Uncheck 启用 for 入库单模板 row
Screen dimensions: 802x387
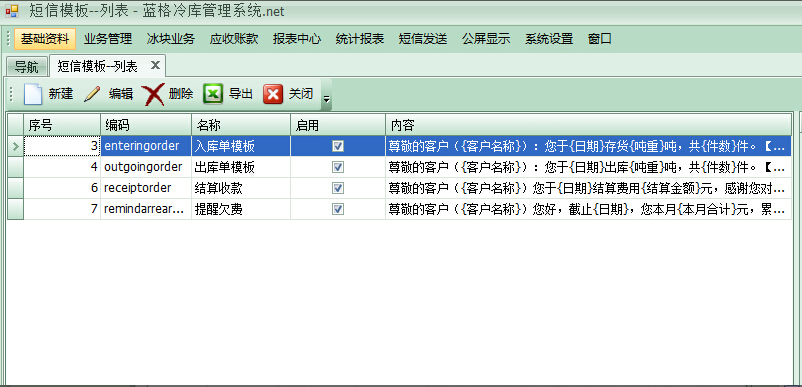pyautogui.click(x=338, y=146)
